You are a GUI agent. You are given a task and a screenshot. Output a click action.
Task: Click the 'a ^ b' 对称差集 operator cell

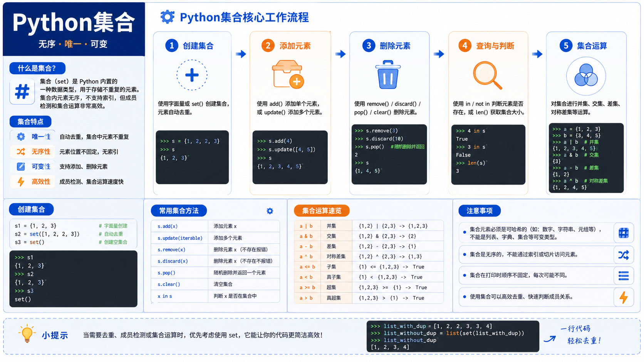coord(308,257)
